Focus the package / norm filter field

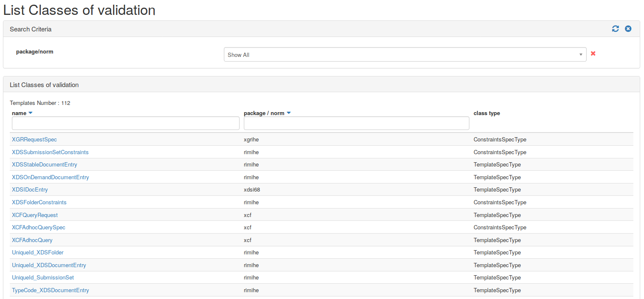point(356,124)
